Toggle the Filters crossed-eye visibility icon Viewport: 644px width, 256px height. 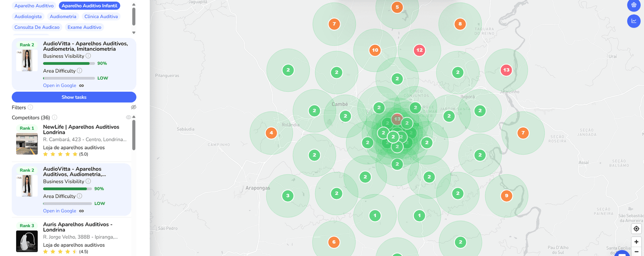(x=134, y=107)
